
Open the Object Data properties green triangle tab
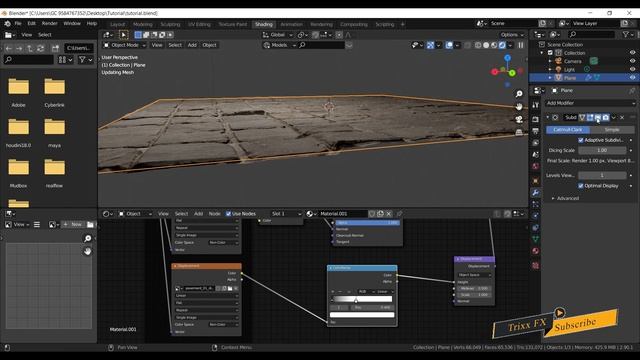coord(536,239)
